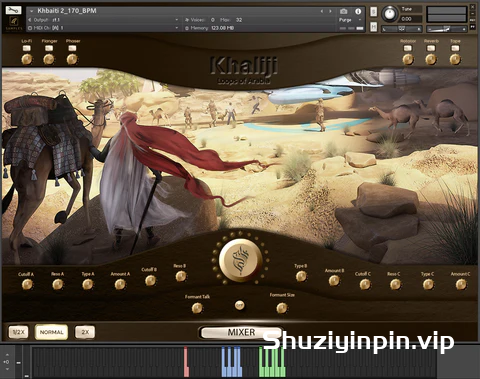Click the wrench edit instrument icon
This screenshot has height=379, width=480.
point(13,10)
